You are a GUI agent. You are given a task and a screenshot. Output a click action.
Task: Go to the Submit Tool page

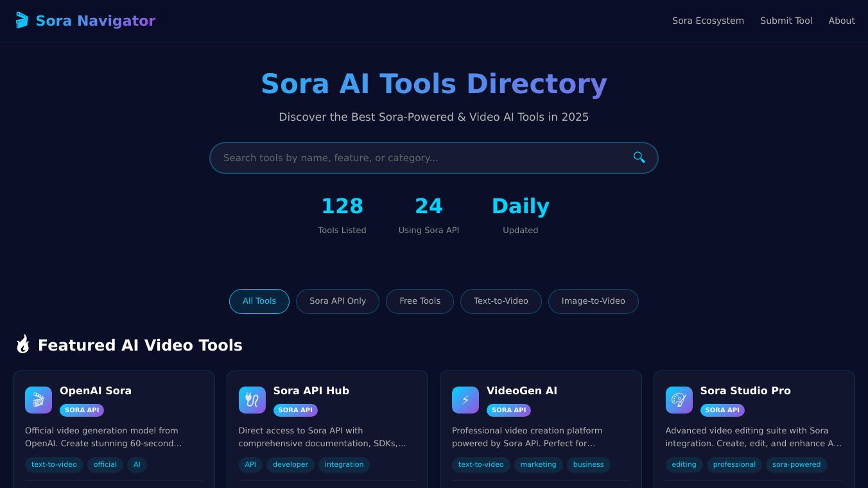[x=786, y=21]
